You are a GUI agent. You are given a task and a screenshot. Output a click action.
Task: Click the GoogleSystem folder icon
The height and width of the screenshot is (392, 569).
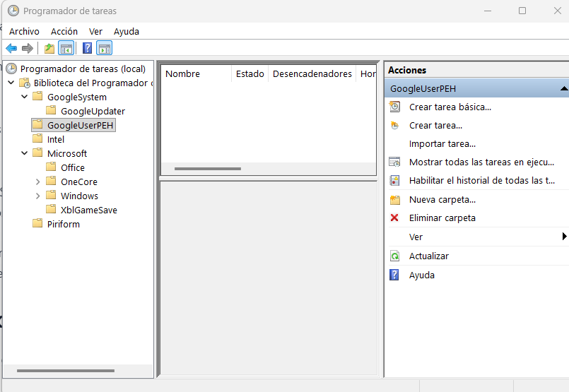coord(37,97)
